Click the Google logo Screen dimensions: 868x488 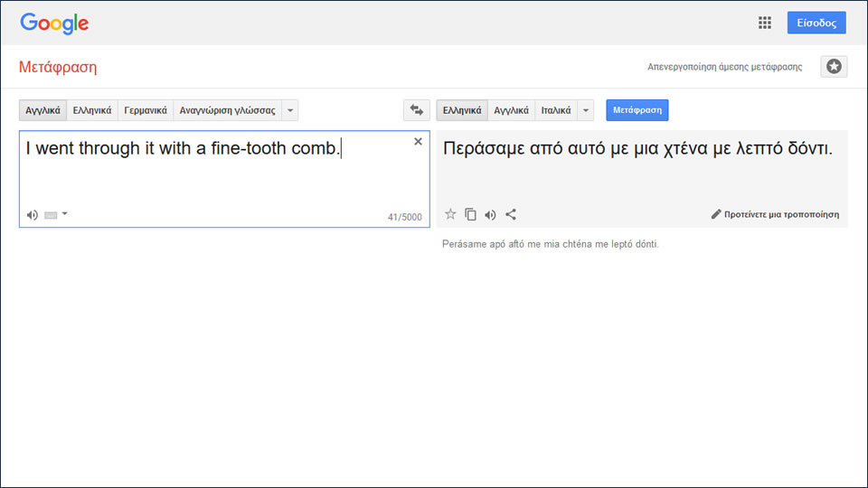coord(54,23)
